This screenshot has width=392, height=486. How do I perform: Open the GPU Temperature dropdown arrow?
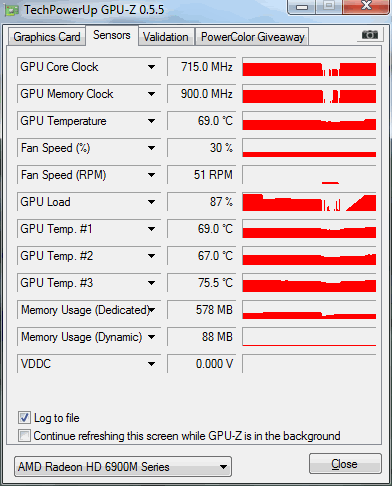[151, 121]
